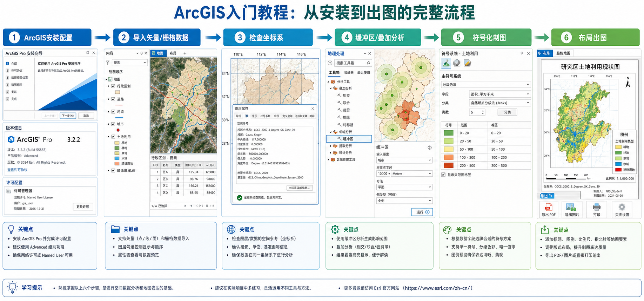Open the 输入要素 城市 dropdown
Viewport: 644px width, 301px height.
tap(404, 160)
